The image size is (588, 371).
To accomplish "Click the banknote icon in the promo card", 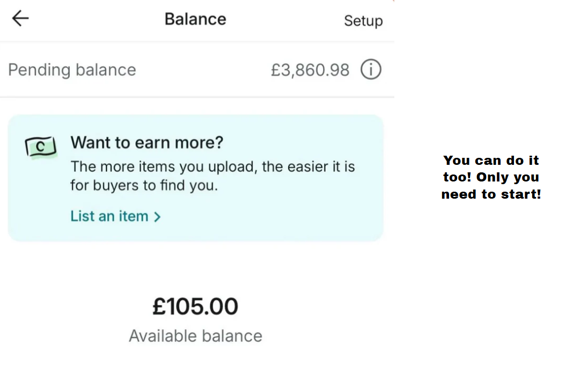I will tap(41, 147).
